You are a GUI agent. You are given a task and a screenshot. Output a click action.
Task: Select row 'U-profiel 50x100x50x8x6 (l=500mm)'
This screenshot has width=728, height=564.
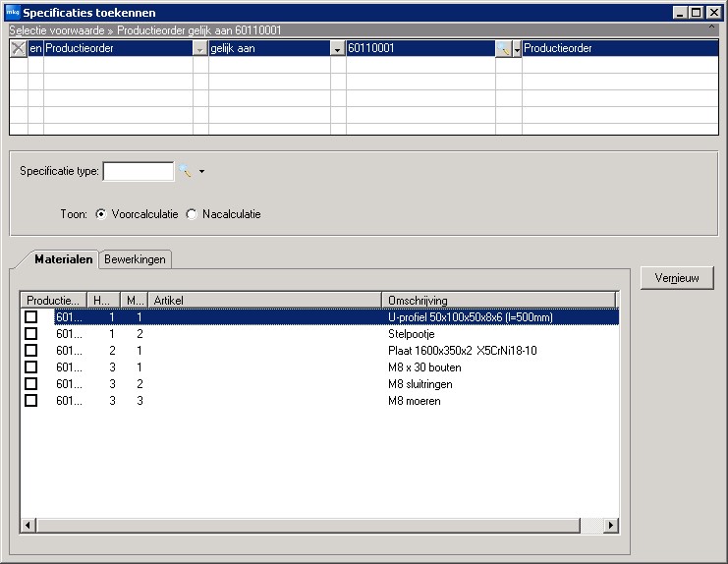coord(337,317)
